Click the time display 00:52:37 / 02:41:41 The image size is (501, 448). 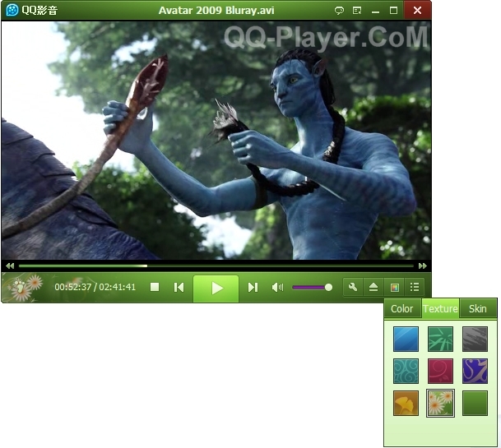click(x=95, y=287)
